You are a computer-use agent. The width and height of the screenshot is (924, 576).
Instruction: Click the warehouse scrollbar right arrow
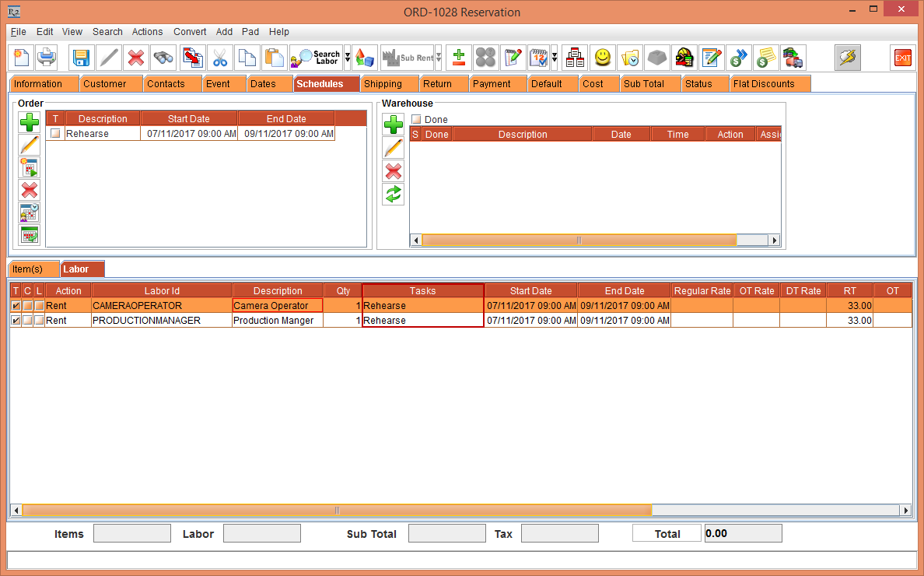click(x=775, y=240)
